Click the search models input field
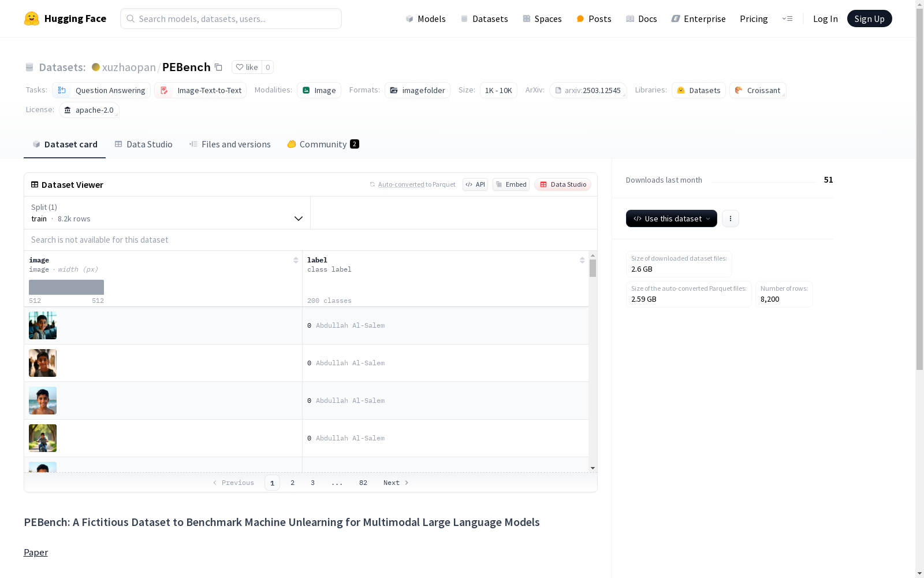This screenshot has width=924, height=578. coord(231,18)
